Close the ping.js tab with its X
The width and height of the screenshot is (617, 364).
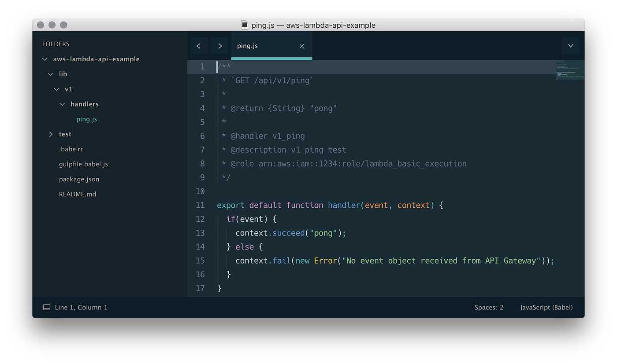[x=301, y=46]
